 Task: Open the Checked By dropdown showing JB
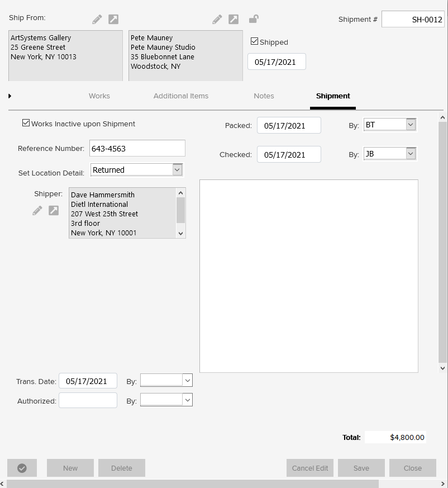click(411, 153)
